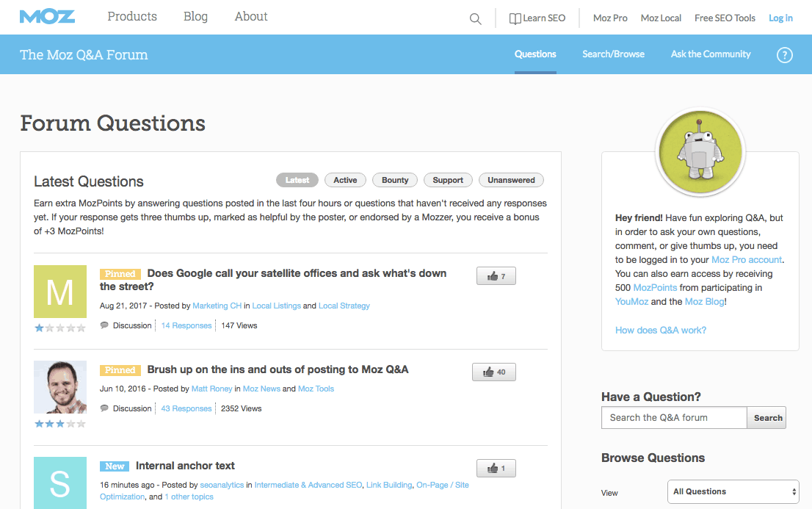This screenshot has width=812, height=509.
Task: Open the About menu
Action: [251, 17]
